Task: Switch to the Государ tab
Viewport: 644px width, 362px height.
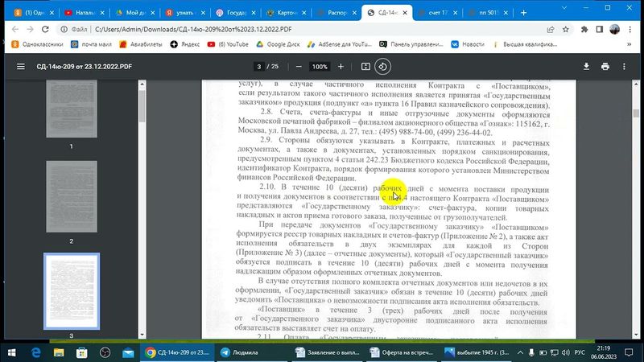Action: [x=236, y=13]
